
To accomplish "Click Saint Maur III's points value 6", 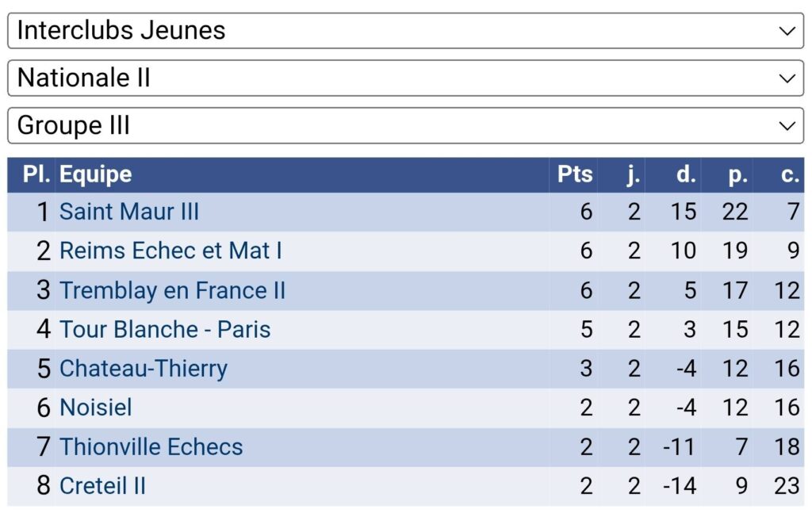I will [586, 212].
